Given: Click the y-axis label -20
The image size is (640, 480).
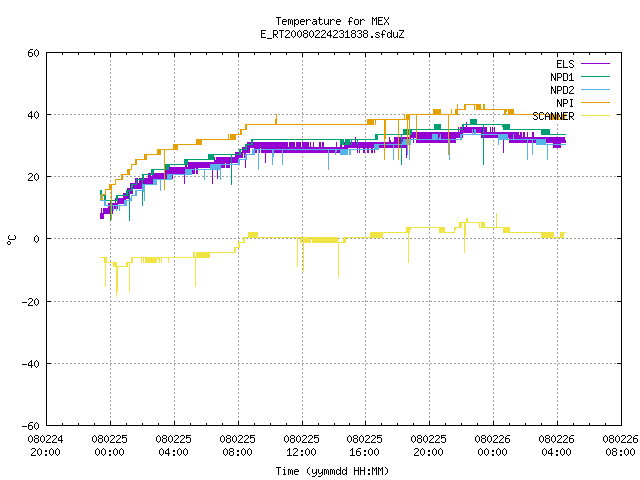Looking at the screenshot, I should pyautogui.click(x=31, y=302).
